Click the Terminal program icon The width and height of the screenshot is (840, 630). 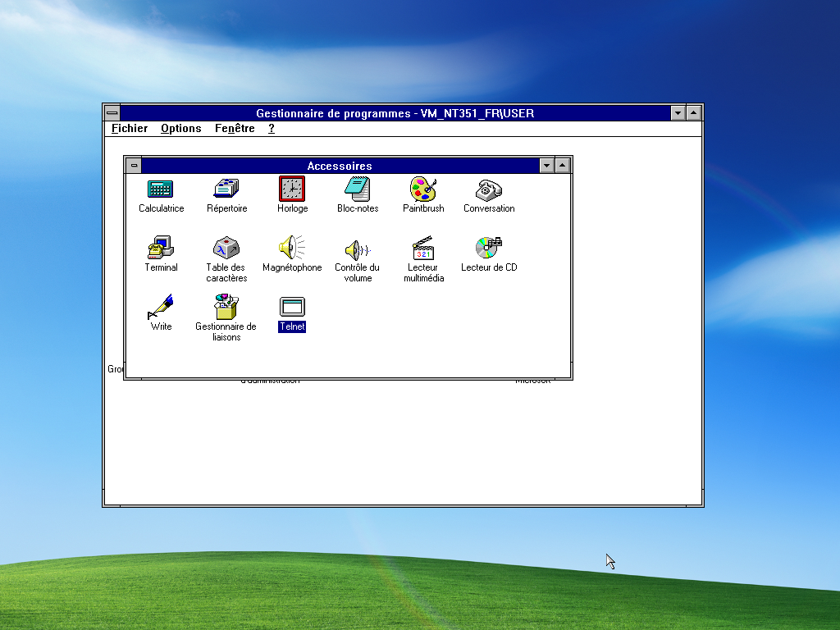pyautogui.click(x=161, y=249)
